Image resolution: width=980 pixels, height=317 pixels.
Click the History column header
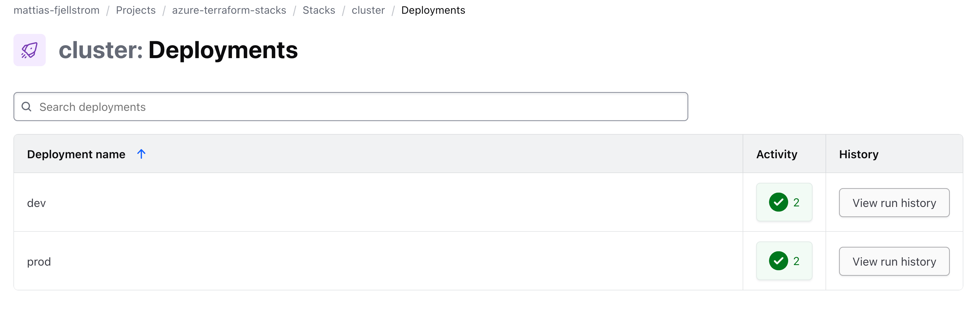(858, 154)
